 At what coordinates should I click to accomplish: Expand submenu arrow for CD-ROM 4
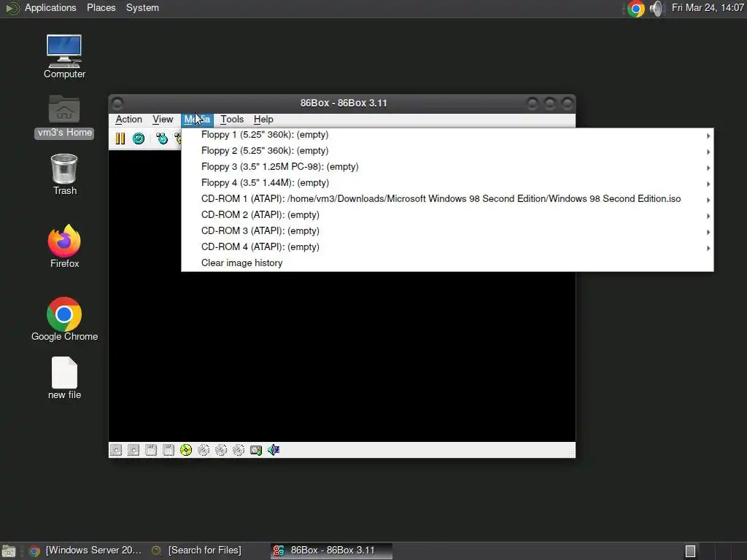point(708,248)
